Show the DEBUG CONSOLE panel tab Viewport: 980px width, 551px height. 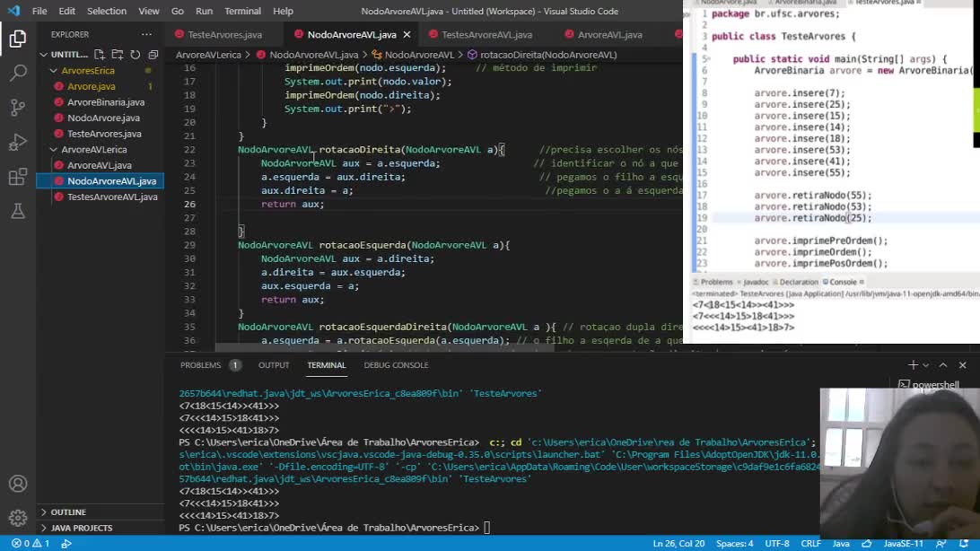[397, 365]
